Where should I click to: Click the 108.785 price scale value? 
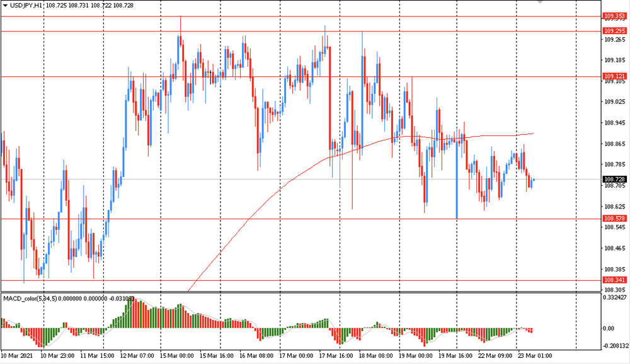coord(615,165)
